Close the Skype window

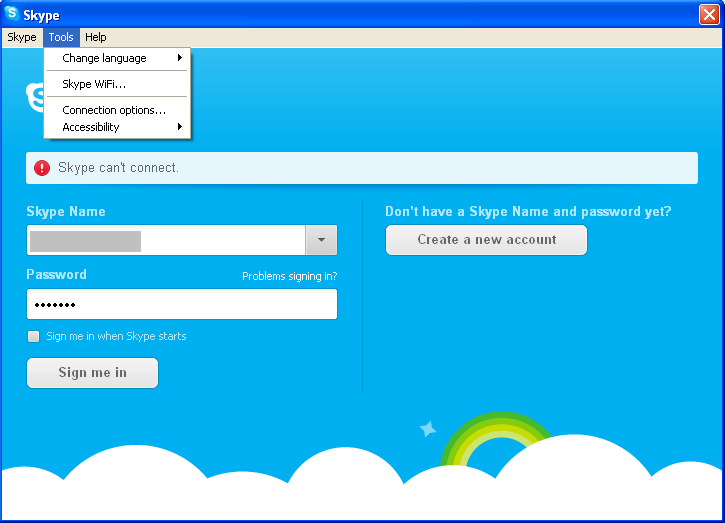pos(709,14)
